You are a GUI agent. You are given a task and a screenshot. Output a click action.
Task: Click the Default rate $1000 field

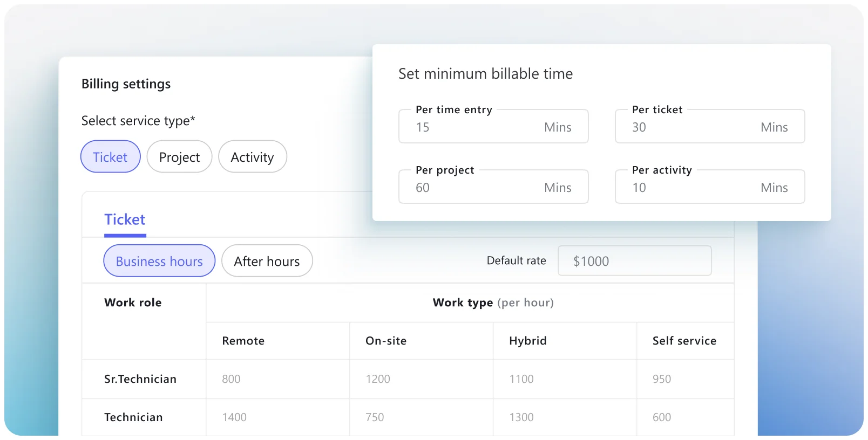point(634,261)
